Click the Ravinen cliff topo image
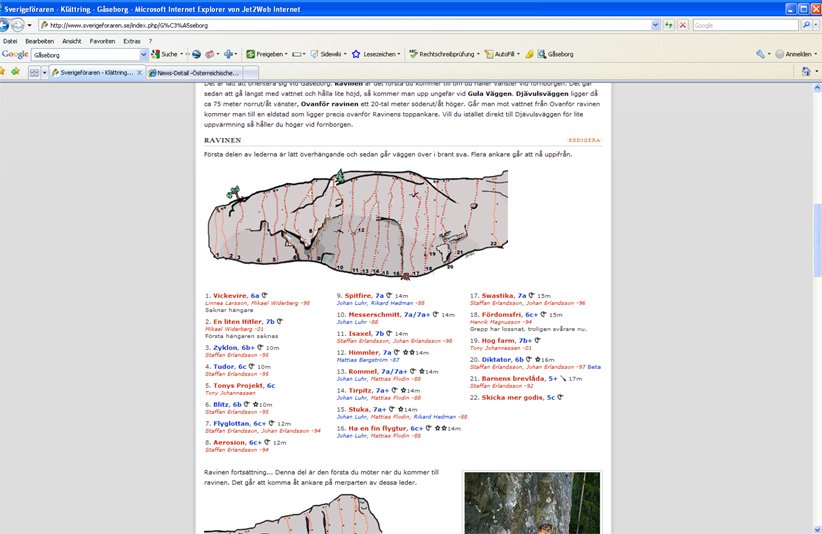Viewport: 822px width, 534px height. 355,222
